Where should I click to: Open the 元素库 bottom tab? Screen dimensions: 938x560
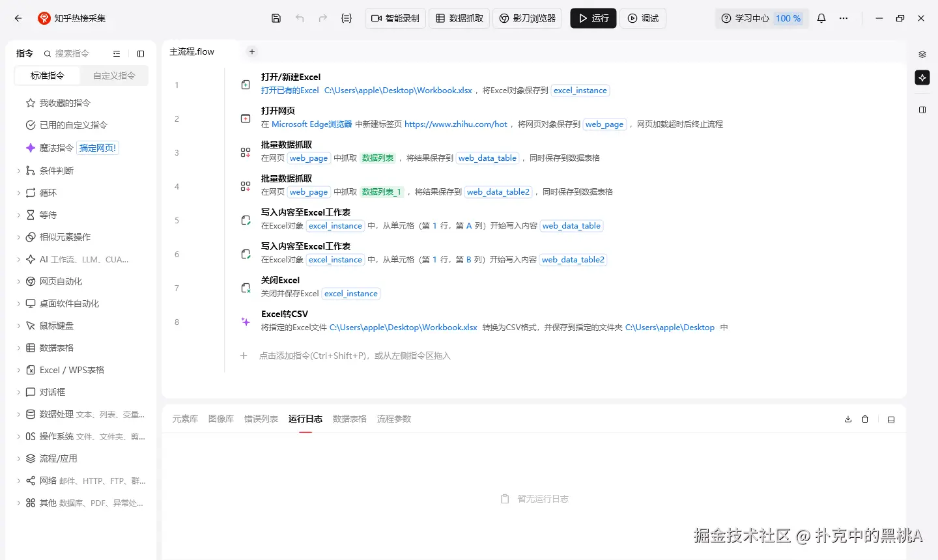tap(185, 419)
